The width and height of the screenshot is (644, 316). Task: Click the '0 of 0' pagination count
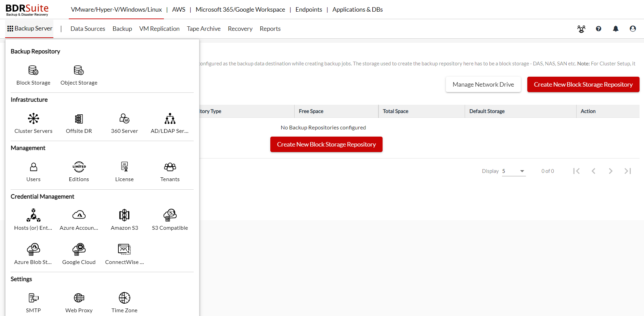[x=548, y=171]
